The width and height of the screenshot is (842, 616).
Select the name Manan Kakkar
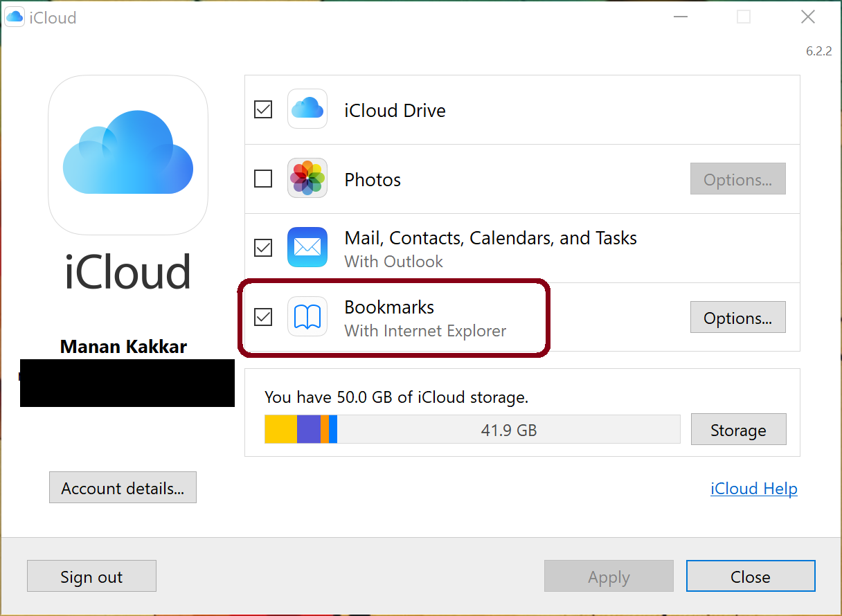(x=123, y=346)
